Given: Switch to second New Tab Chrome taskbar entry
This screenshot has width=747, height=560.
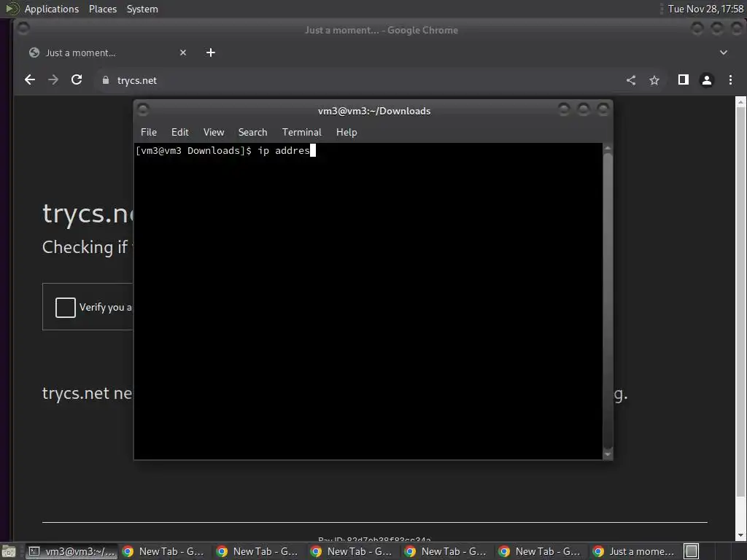Looking at the screenshot, I should pyautogui.click(x=258, y=551).
